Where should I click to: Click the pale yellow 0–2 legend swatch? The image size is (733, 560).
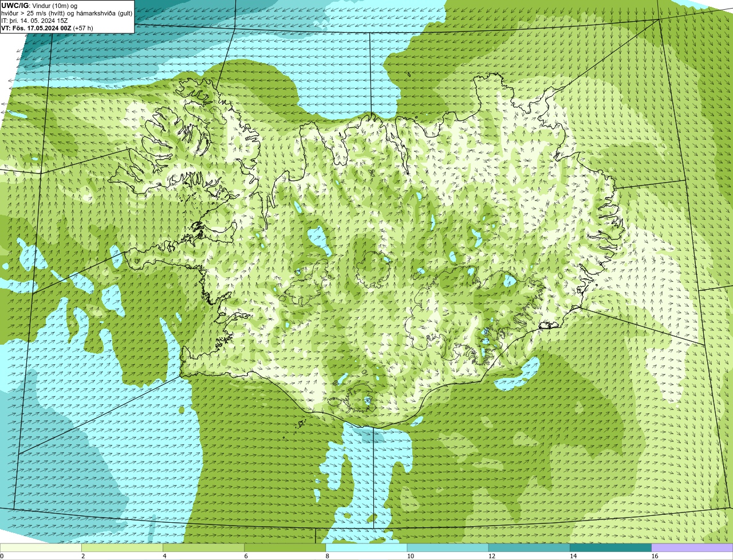coord(41,548)
